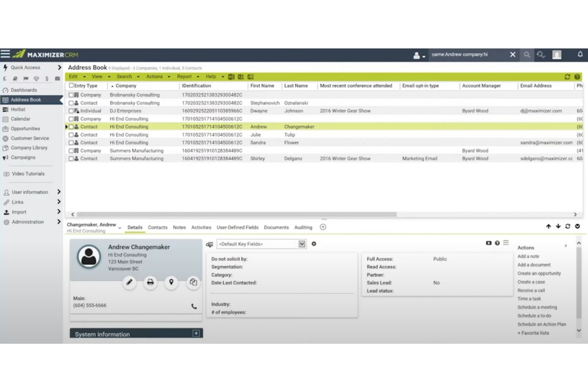
Task: Switch to the Notes tab
Action: [x=179, y=228]
